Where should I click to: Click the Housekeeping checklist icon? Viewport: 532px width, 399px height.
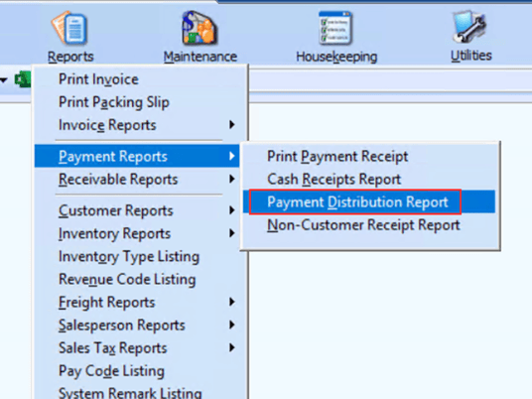point(335,28)
